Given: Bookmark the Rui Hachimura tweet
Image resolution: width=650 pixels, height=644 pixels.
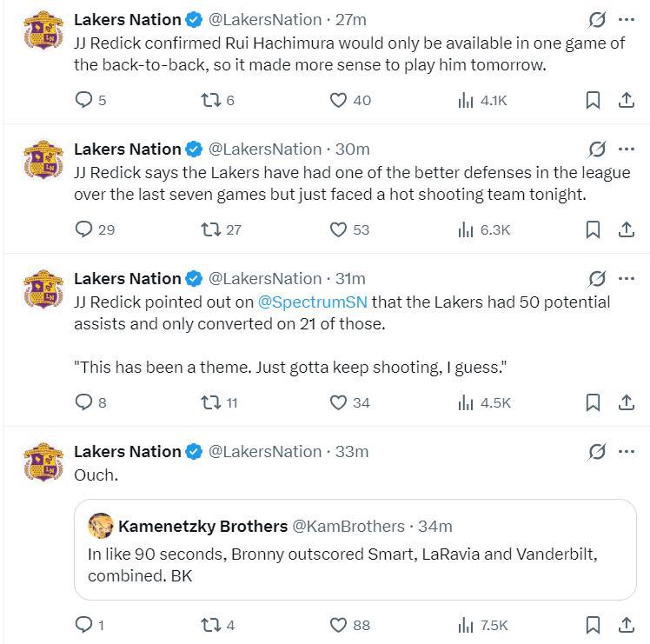Looking at the screenshot, I should coord(593,100).
